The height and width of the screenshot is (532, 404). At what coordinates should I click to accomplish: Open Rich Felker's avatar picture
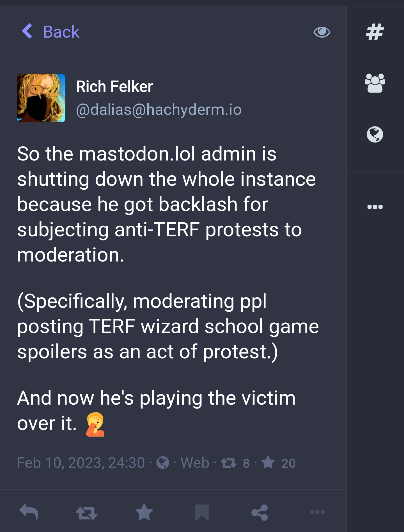[x=41, y=98]
